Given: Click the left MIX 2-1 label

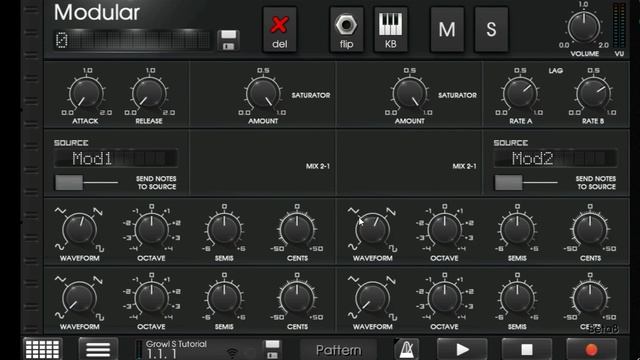Looking at the screenshot, I should click(x=318, y=166).
